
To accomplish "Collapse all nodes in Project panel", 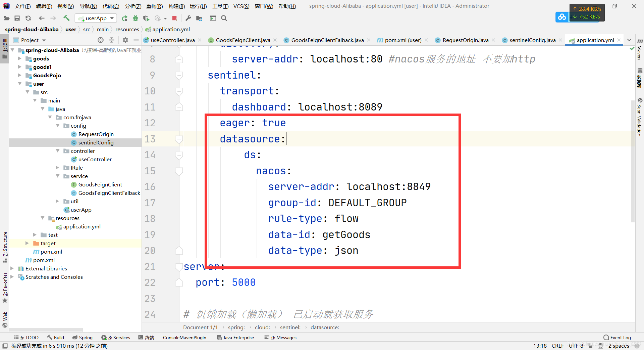I will 112,40.
